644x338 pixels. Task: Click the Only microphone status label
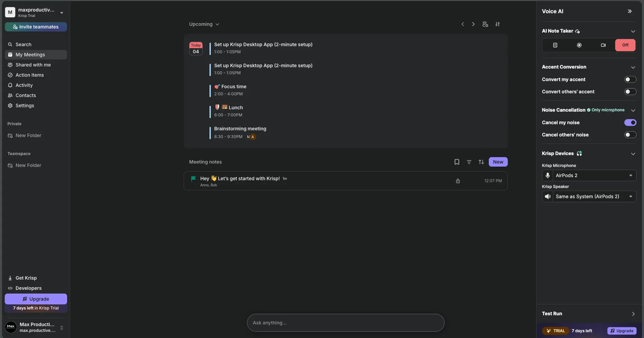pyautogui.click(x=606, y=110)
